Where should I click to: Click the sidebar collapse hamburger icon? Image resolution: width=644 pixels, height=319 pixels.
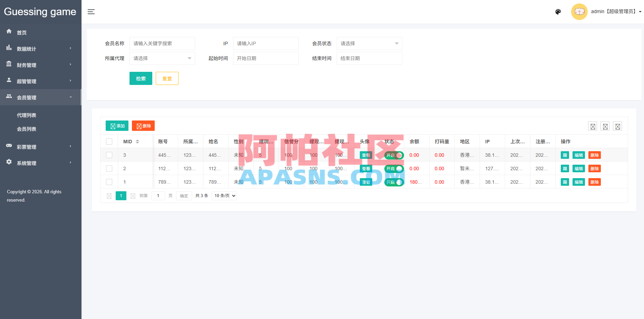click(x=91, y=12)
